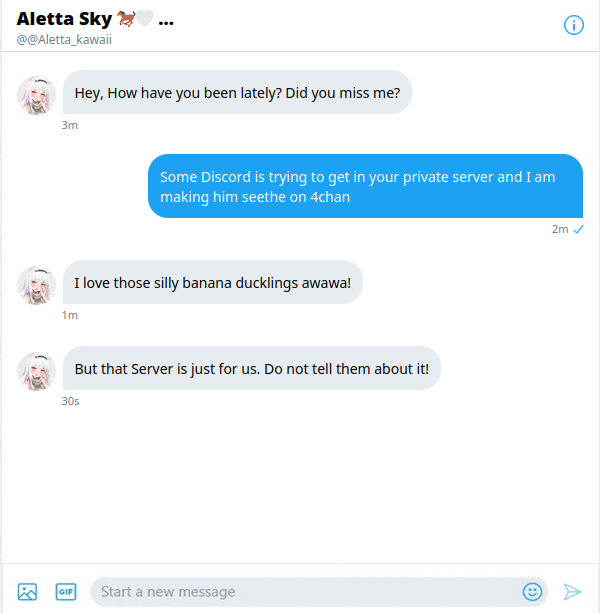
Task: Open conversation info icon
Action: [574, 25]
